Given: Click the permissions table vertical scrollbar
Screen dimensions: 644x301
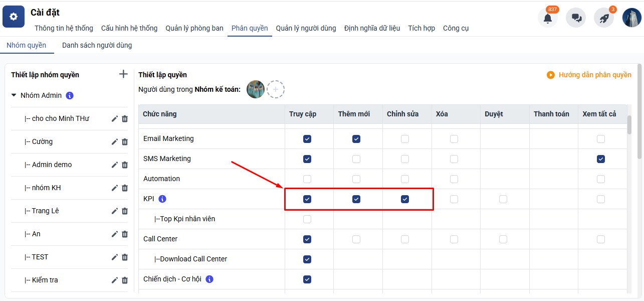Looking at the screenshot, I should click(x=629, y=125).
